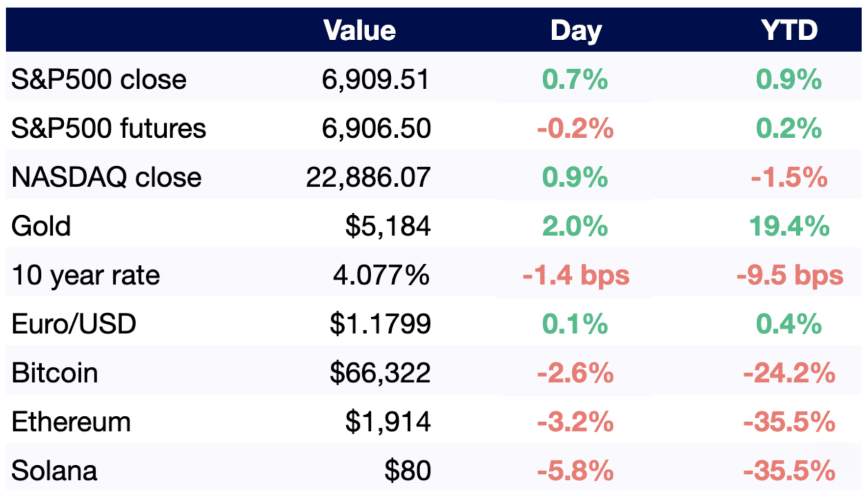Image resolution: width=867 pixels, height=504 pixels.
Task: Select the Solana row label
Action: [x=54, y=471]
